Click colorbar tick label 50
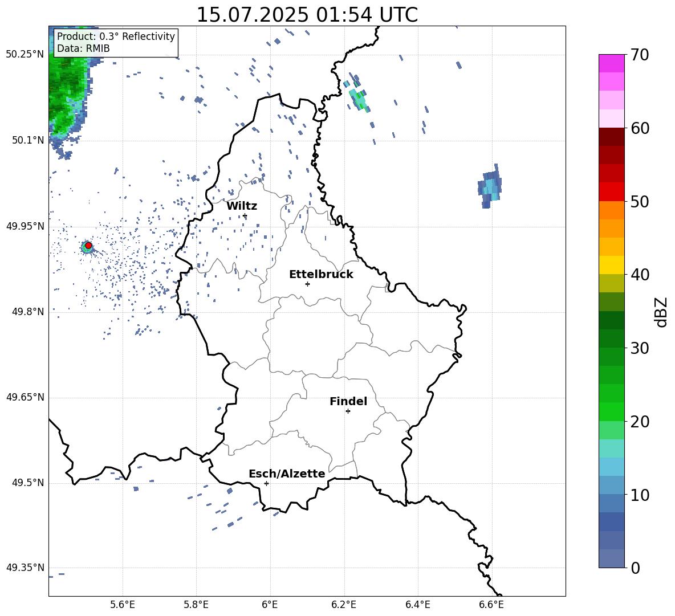This screenshot has height=616, width=675. tap(639, 201)
